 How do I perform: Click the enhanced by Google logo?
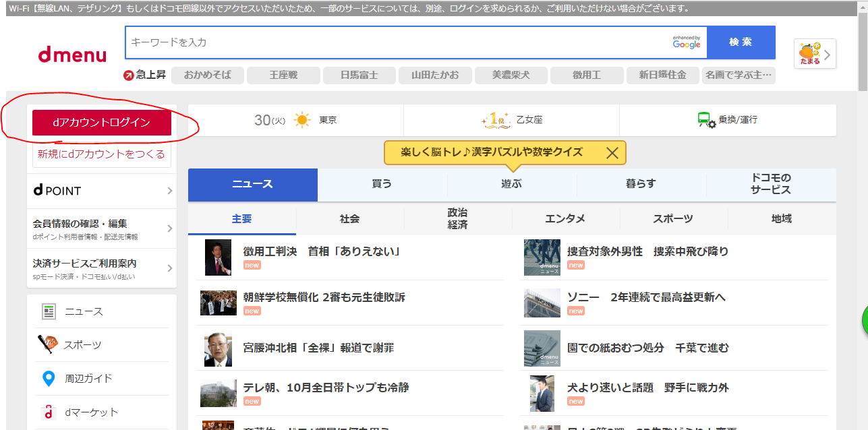coord(687,42)
